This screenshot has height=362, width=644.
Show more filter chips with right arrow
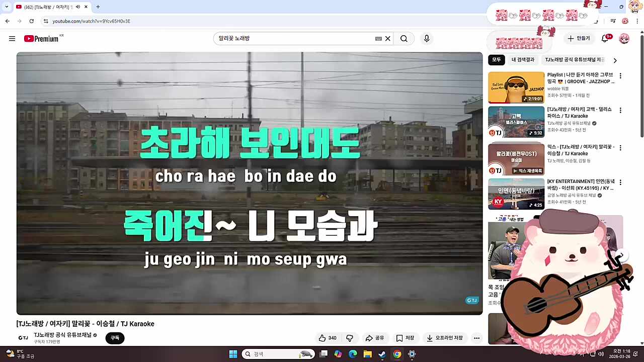coord(615,60)
